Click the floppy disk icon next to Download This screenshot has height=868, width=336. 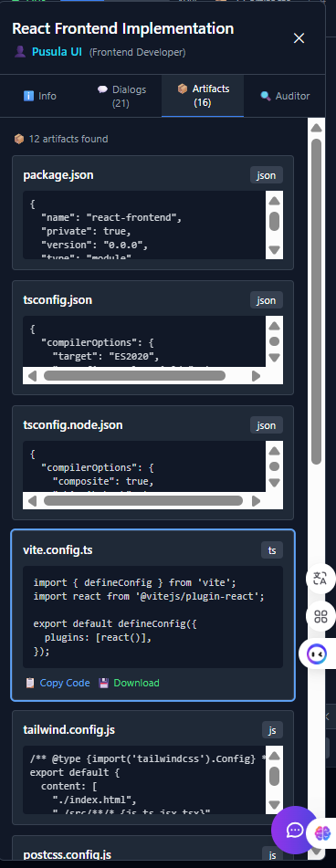point(103,683)
